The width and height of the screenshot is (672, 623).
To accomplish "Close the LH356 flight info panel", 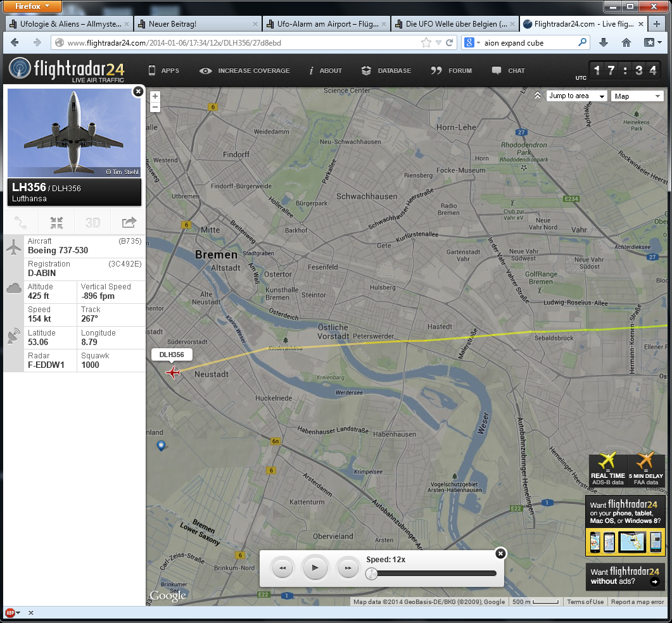I will 137,92.
